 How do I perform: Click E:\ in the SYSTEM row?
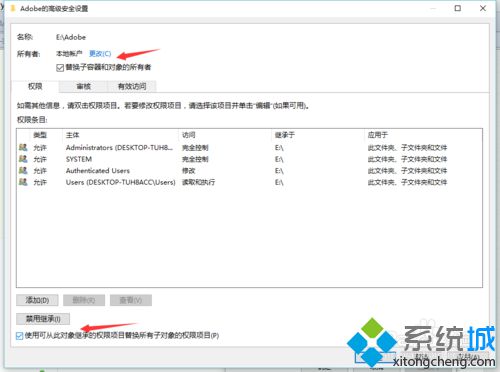pyautogui.click(x=279, y=159)
